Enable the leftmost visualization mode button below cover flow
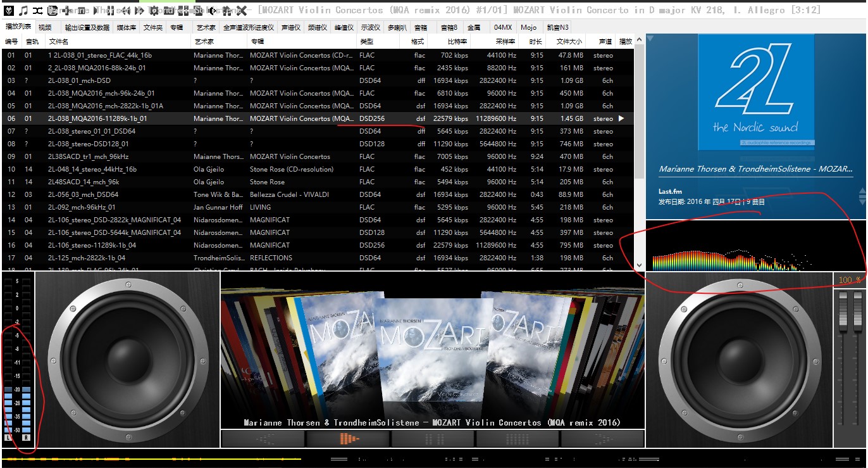 263,439
